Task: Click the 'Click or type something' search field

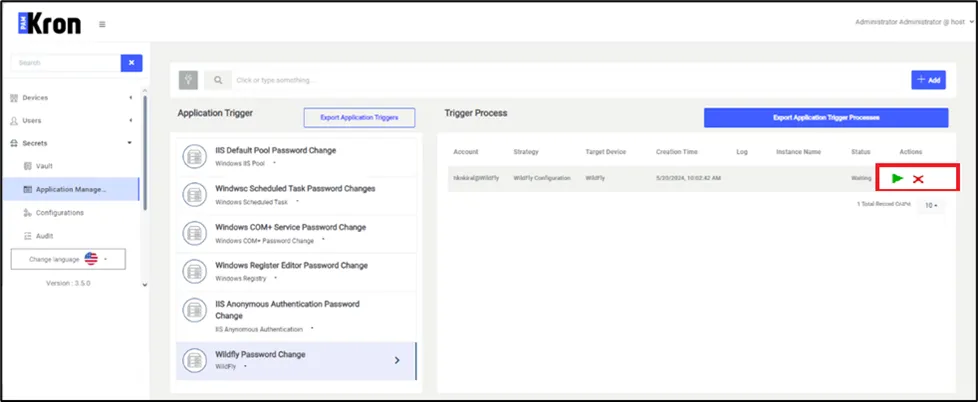Action: [x=568, y=80]
